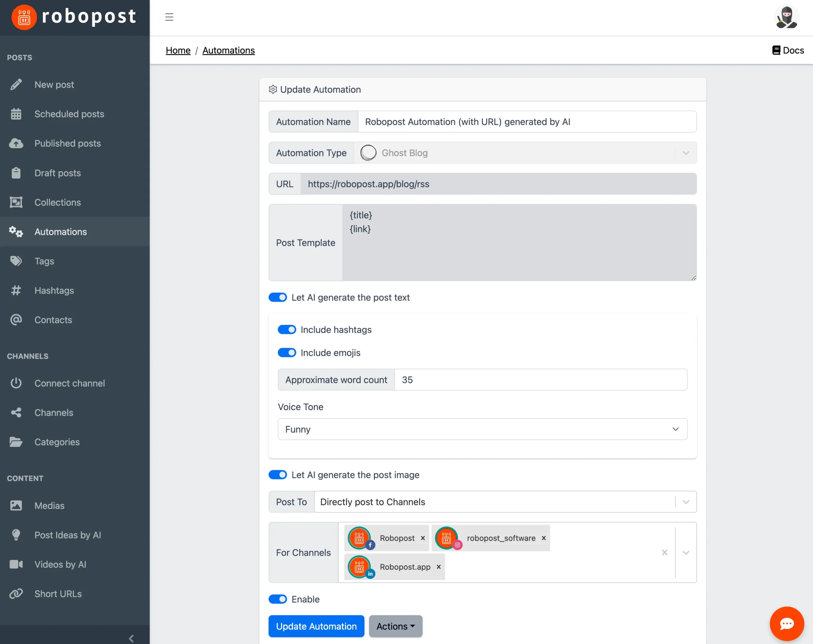Select Automations in sidebar
Viewport: 813px width, 644px height.
[75, 232]
